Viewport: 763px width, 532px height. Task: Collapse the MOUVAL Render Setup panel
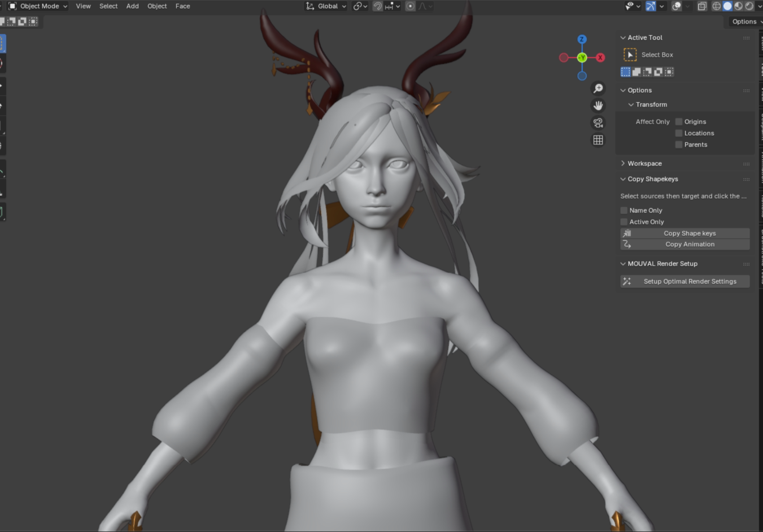pyautogui.click(x=623, y=264)
